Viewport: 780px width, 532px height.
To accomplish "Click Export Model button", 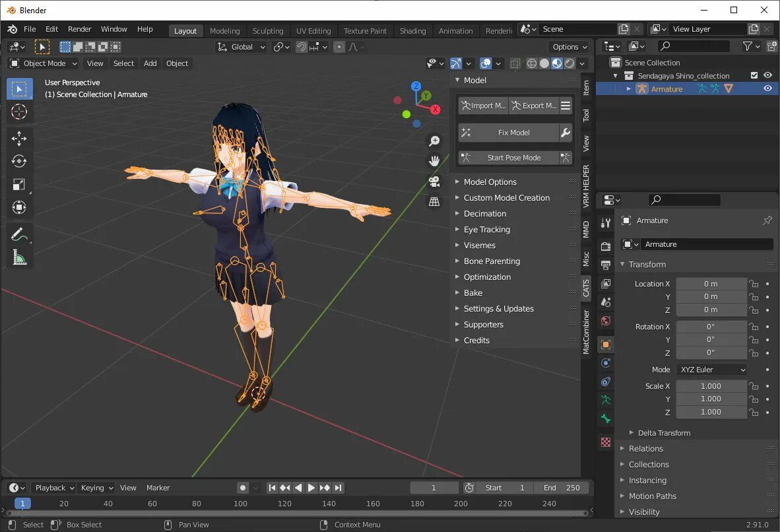I will (534, 106).
